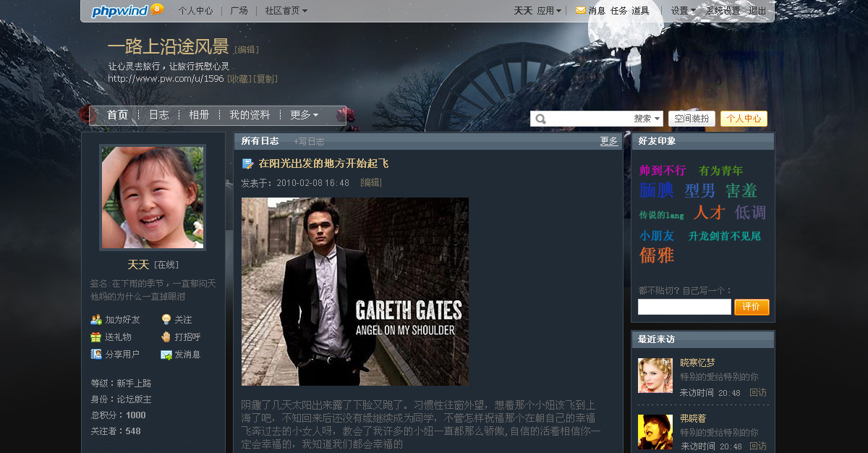Screen dimensions: 868x453
Task: Click the 晓寒忆梦 username
Action: pos(697,363)
